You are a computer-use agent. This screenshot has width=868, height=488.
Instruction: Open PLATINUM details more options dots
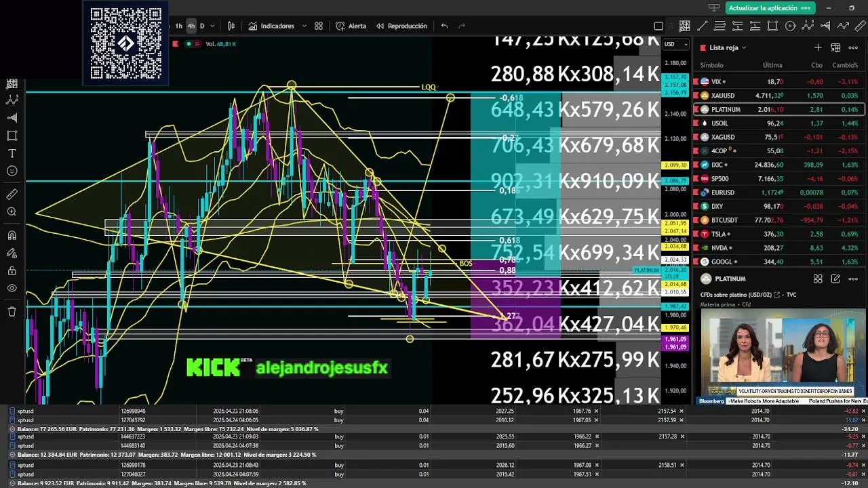[853, 279]
